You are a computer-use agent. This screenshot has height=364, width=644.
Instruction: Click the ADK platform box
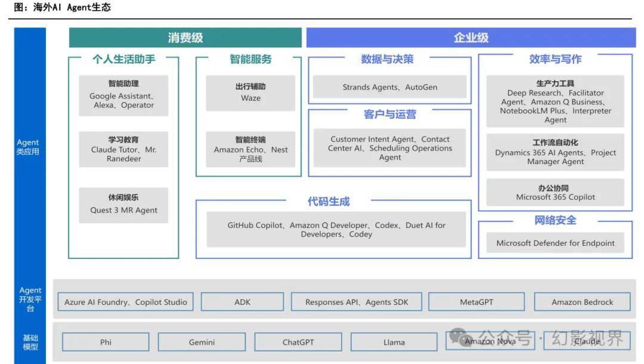coord(242,301)
